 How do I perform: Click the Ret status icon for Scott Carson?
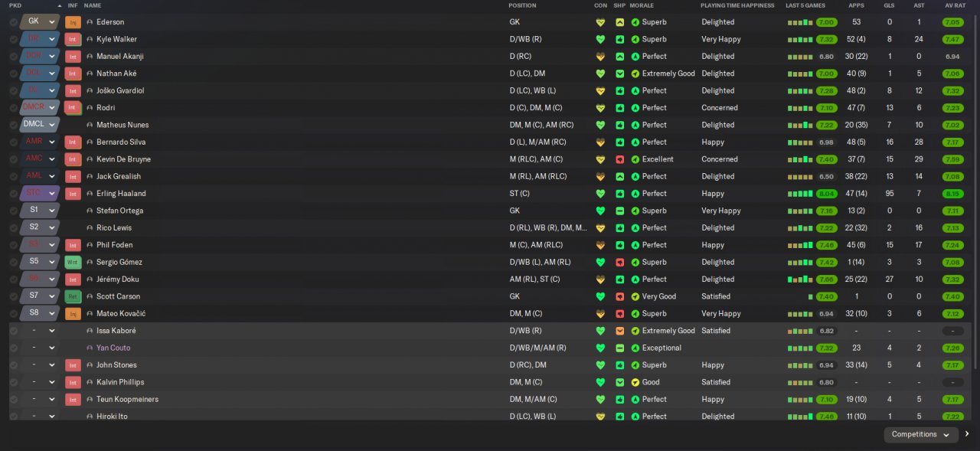point(73,296)
